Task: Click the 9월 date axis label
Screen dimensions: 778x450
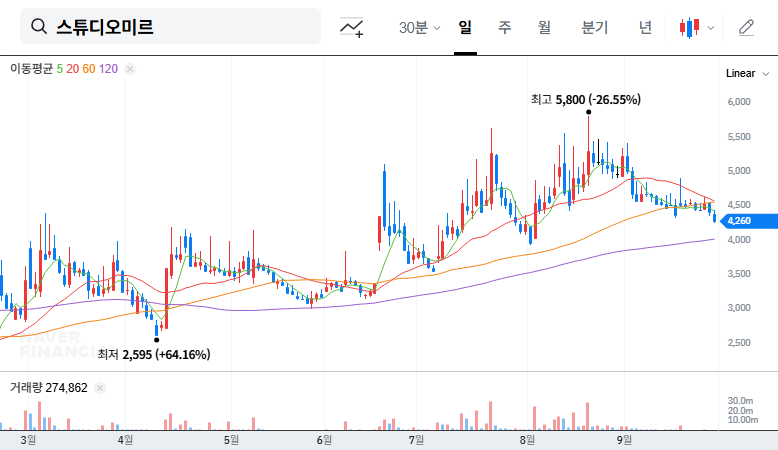Action: pyautogui.click(x=624, y=440)
